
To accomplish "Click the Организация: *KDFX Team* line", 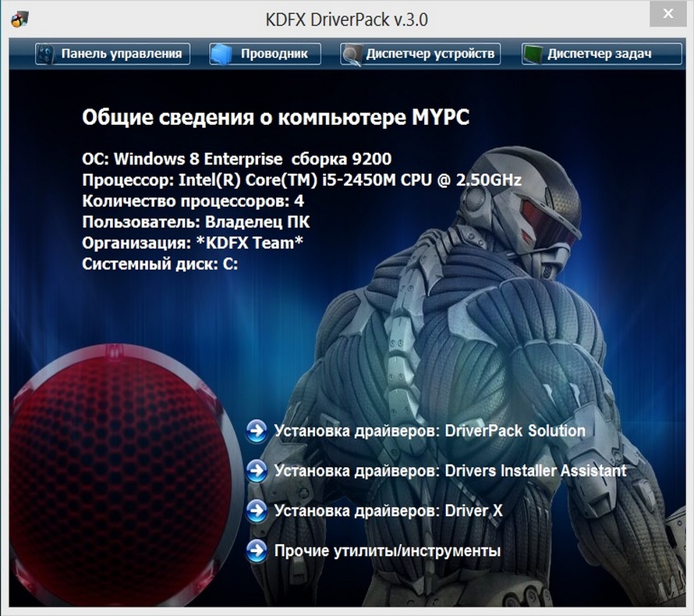I will coord(193,243).
